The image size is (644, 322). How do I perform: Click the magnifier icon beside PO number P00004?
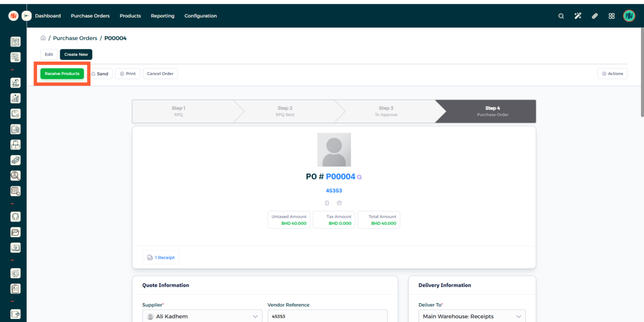(x=359, y=177)
